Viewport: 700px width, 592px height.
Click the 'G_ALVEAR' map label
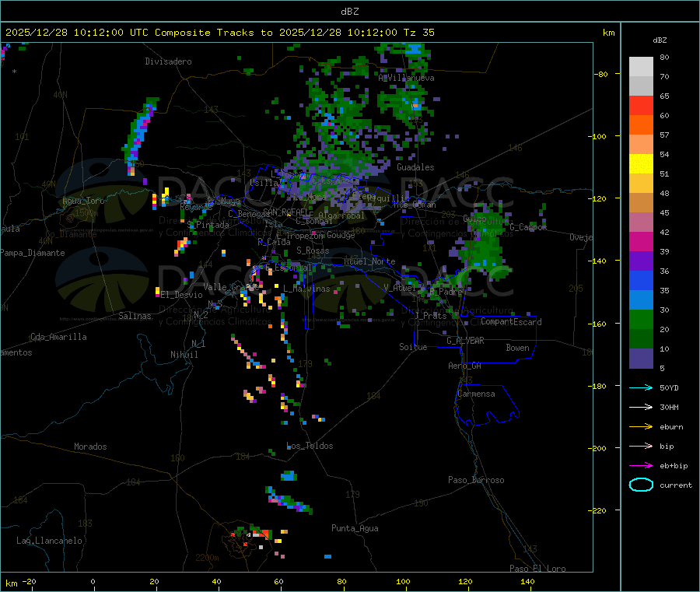pyautogui.click(x=465, y=341)
